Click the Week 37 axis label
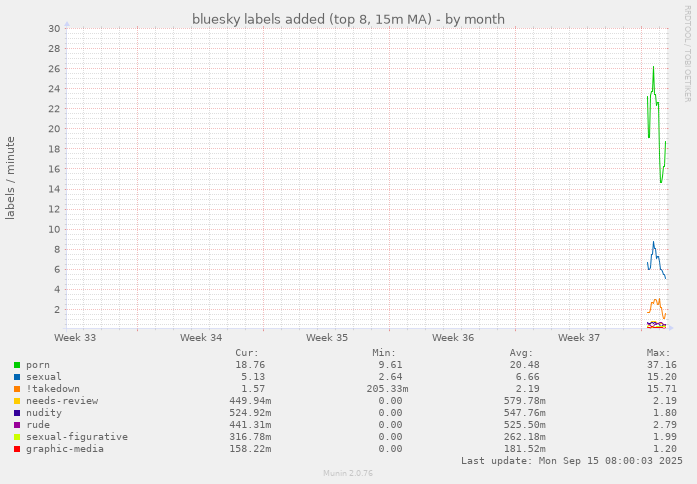This screenshot has height=484, width=697. tap(579, 338)
